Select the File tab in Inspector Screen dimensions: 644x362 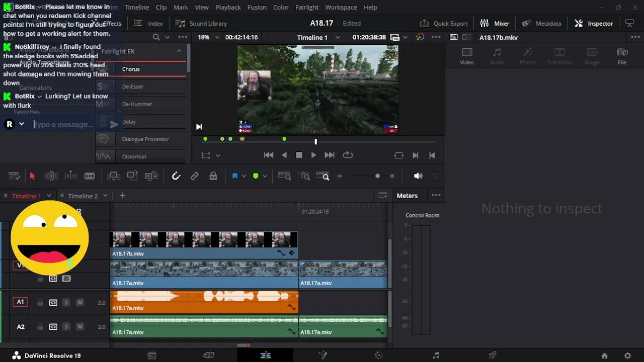622,56
